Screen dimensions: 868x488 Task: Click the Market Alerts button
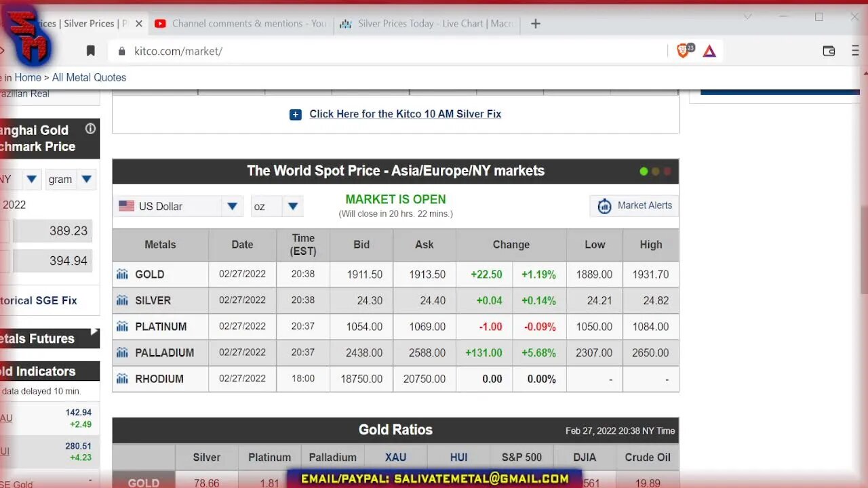(x=633, y=205)
